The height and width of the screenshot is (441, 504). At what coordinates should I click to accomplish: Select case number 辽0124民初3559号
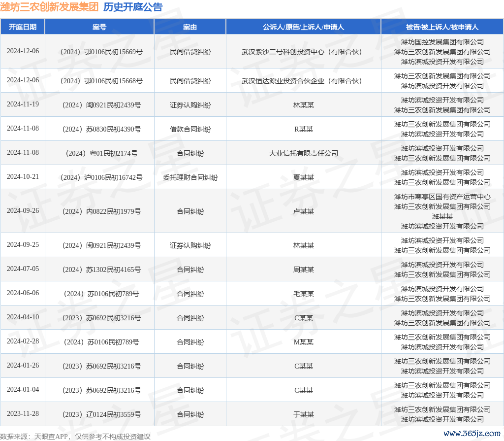point(101,414)
